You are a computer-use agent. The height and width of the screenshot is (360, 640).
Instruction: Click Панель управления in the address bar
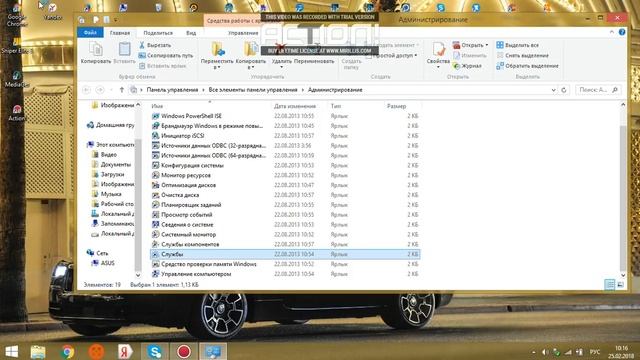pos(172,90)
